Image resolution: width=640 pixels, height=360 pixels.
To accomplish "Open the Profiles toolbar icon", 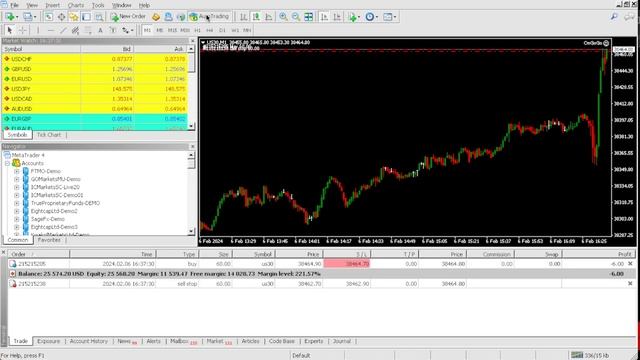I will click(28, 17).
